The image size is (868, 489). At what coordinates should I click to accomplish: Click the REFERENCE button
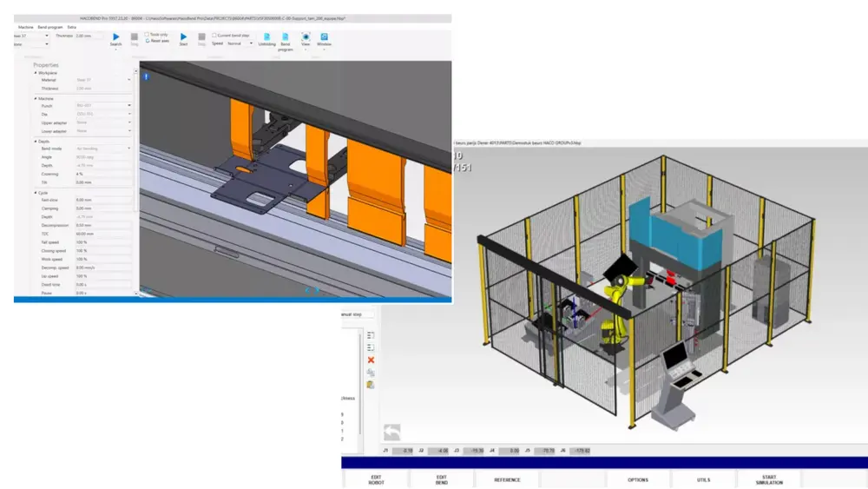coord(507,479)
